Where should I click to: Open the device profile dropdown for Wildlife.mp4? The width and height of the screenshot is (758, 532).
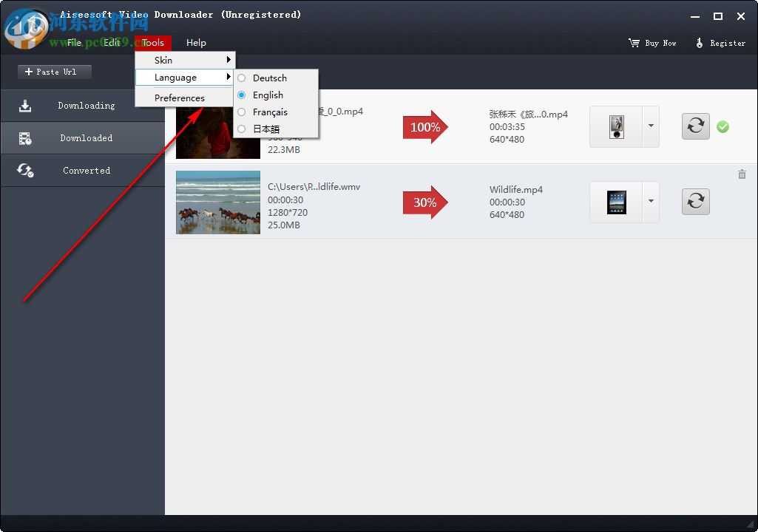650,201
